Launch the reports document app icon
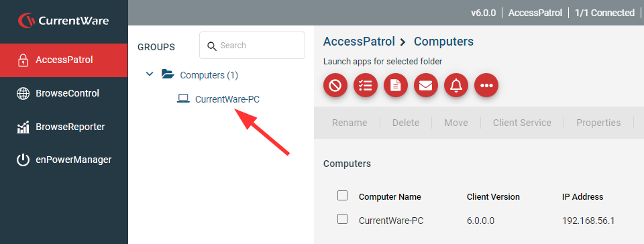 [396, 85]
